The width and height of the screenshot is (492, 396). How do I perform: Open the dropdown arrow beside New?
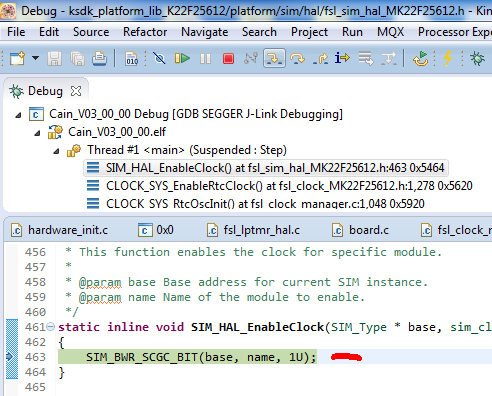35,58
